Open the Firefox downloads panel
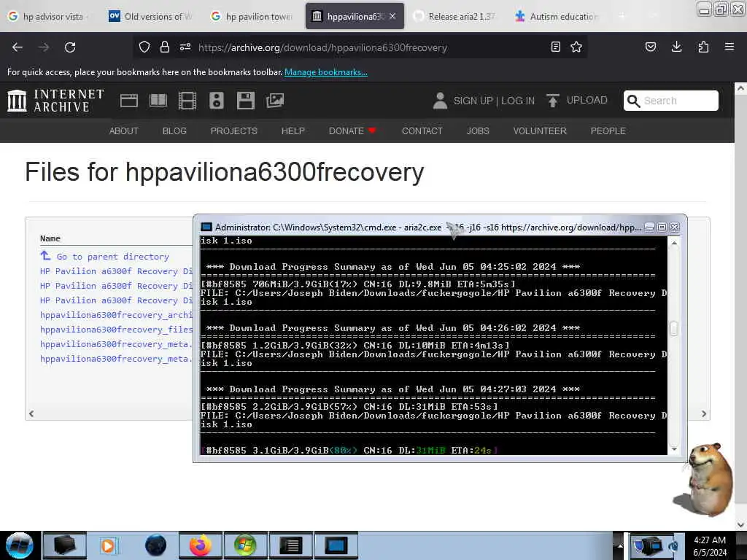The height and width of the screenshot is (560, 747). (x=676, y=47)
